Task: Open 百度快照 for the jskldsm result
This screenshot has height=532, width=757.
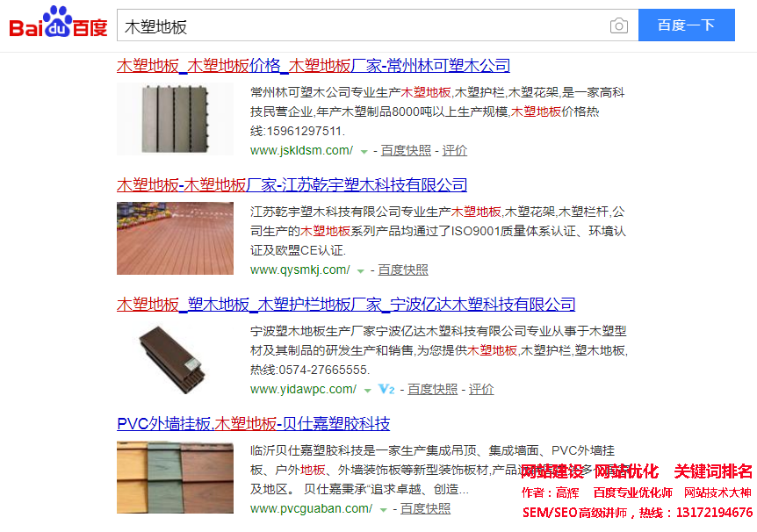Action: (x=406, y=151)
